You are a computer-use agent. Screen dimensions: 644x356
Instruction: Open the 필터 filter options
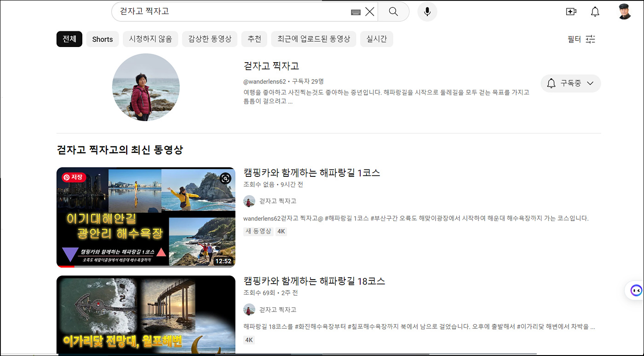[x=581, y=39]
